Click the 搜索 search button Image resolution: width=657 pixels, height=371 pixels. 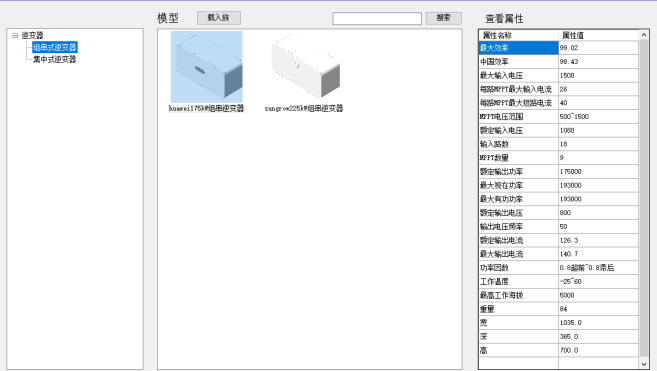[444, 18]
